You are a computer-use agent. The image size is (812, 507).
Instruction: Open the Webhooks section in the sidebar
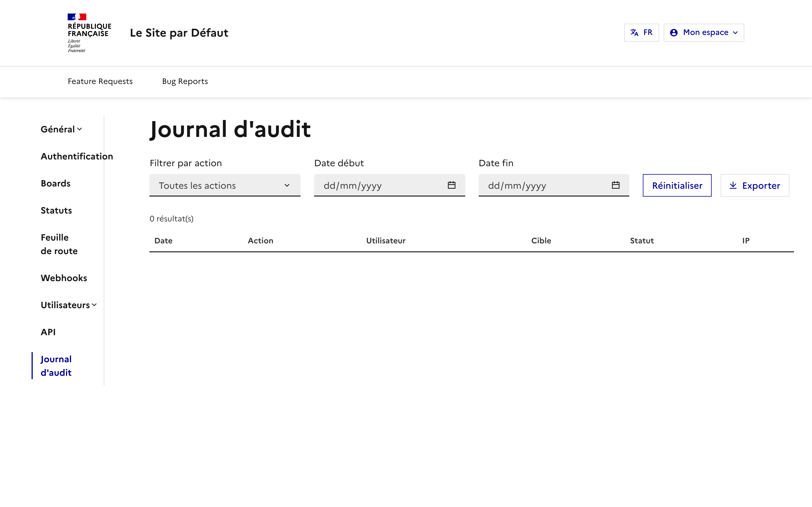pyautogui.click(x=64, y=278)
